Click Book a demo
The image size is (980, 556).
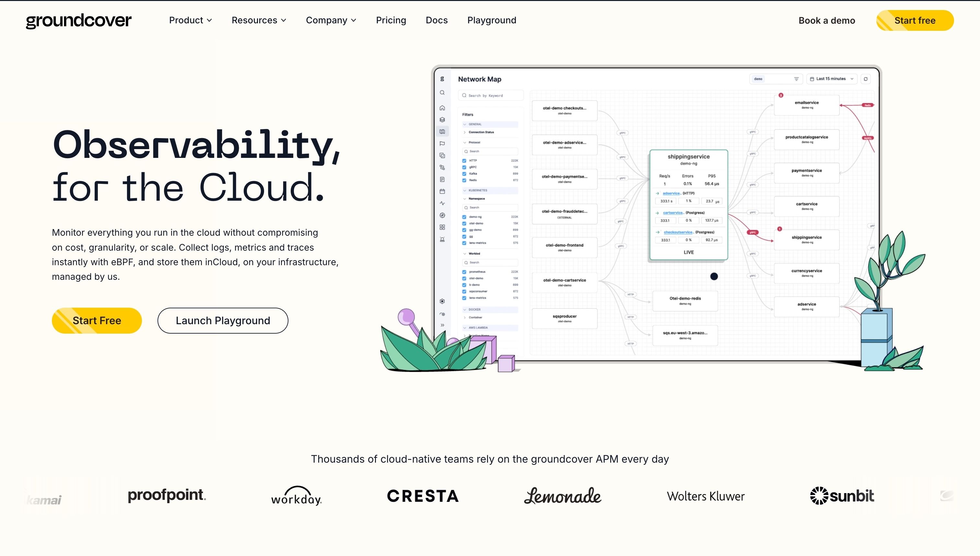827,21
